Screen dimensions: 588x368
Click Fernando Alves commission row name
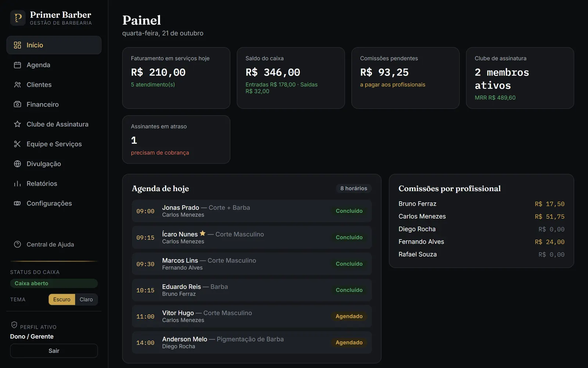tap(421, 242)
